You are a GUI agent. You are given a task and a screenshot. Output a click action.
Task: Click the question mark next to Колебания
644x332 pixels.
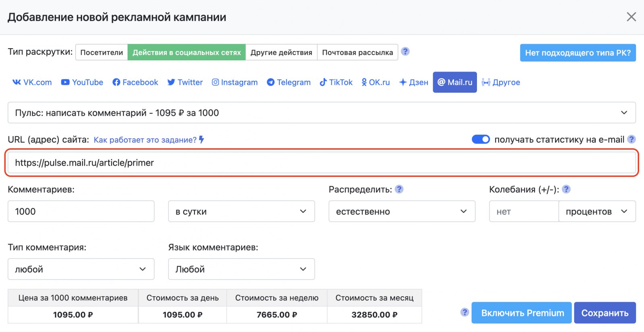point(566,189)
